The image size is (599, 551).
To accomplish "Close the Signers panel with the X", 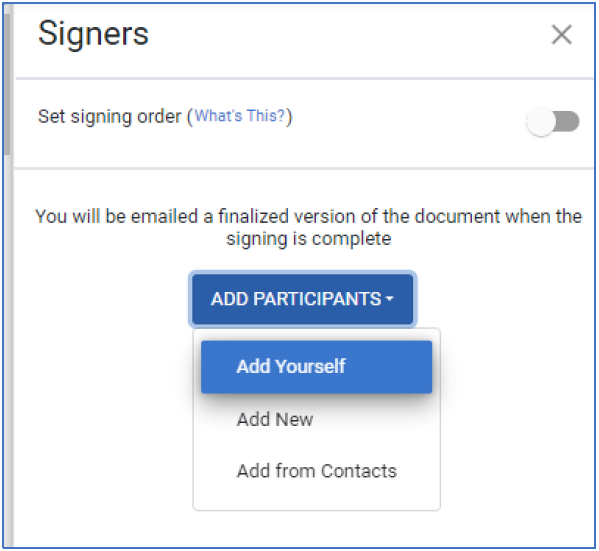I will [562, 35].
